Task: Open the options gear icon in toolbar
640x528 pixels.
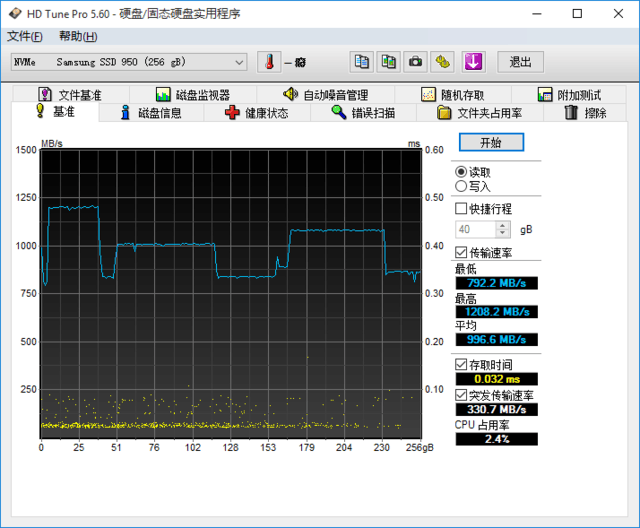Action: click(x=442, y=62)
